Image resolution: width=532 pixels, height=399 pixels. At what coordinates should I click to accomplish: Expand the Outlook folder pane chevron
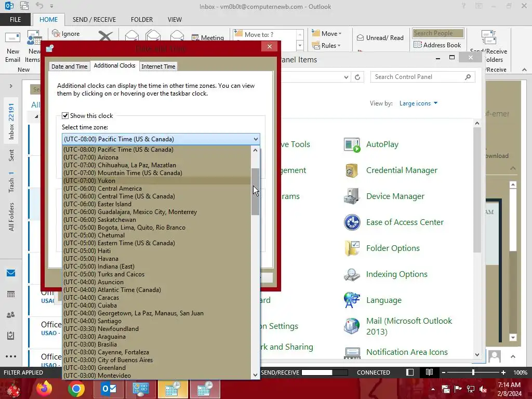[x=11, y=86]
